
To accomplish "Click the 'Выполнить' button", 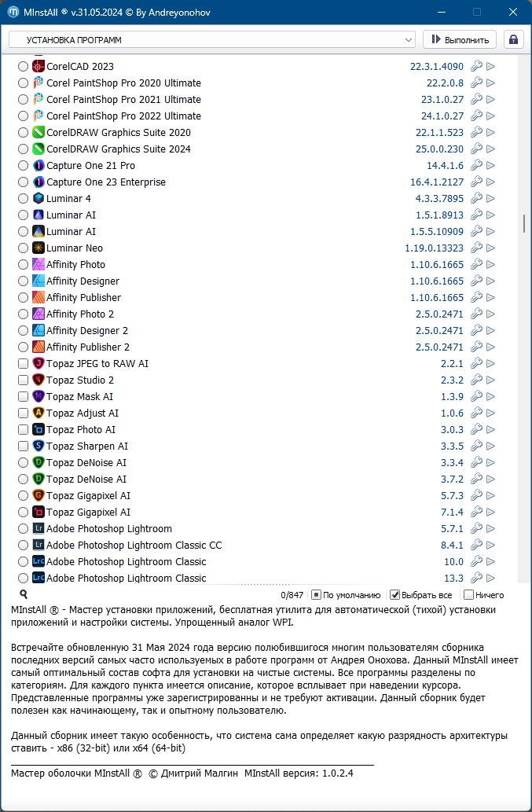I will (460, 40).
